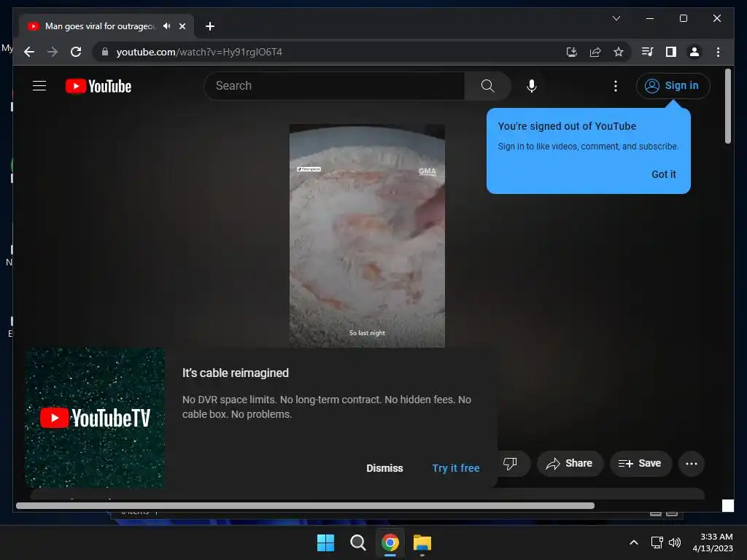Viewport: 747px width, 560px height.
Task: Save video to a playlist
Action: pos(640,463)
